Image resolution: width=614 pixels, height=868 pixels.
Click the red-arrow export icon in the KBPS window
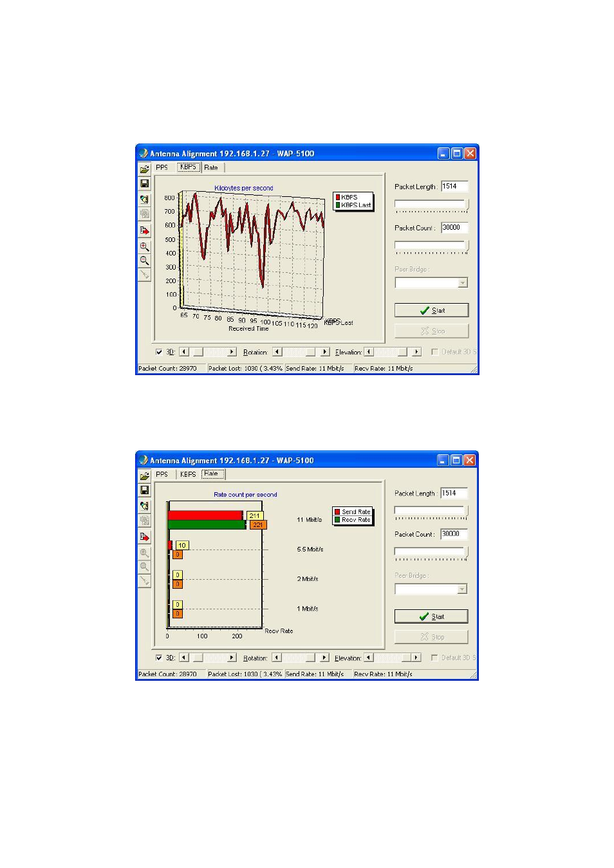(x=144, y=230)
